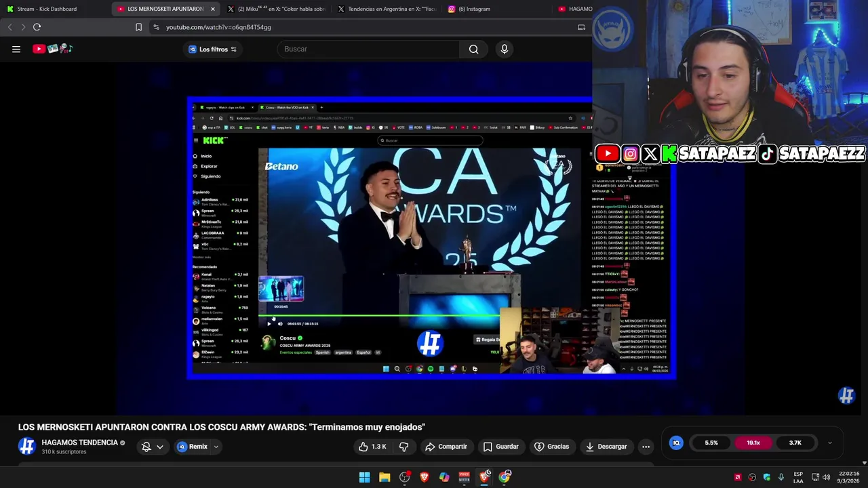Click the 5.5% stat pill

click(x=711, y=443)
